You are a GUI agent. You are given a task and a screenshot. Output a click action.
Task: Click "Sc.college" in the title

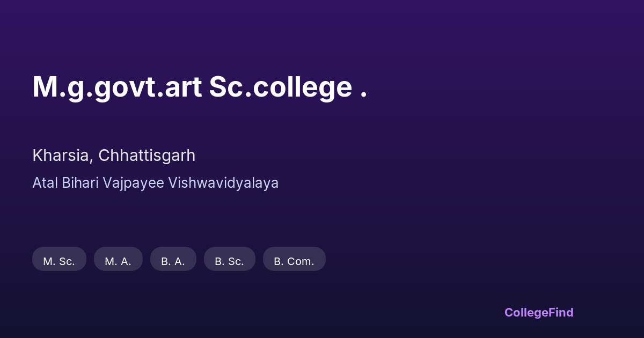pyautogui.click(x=280, y=87)
